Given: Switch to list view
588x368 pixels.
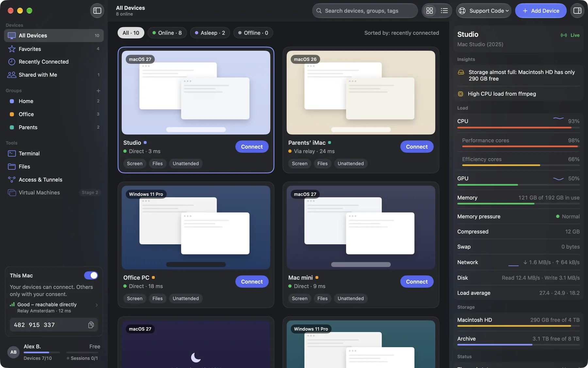Looking at the screenshot, I should click(444, 10).
